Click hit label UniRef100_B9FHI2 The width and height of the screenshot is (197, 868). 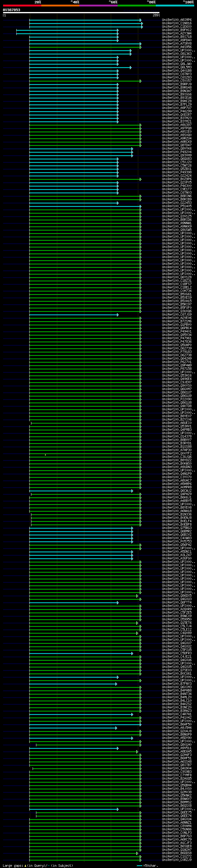[x=177, y=30]
